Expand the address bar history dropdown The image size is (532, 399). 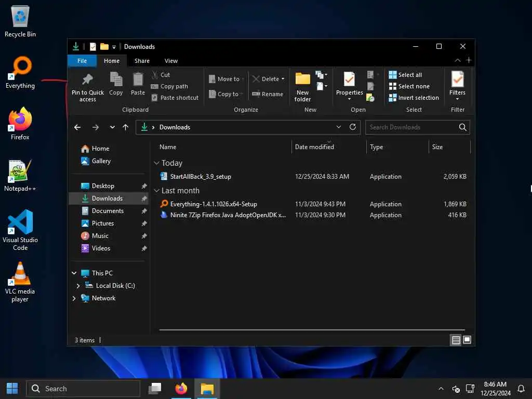pos(338,127)
